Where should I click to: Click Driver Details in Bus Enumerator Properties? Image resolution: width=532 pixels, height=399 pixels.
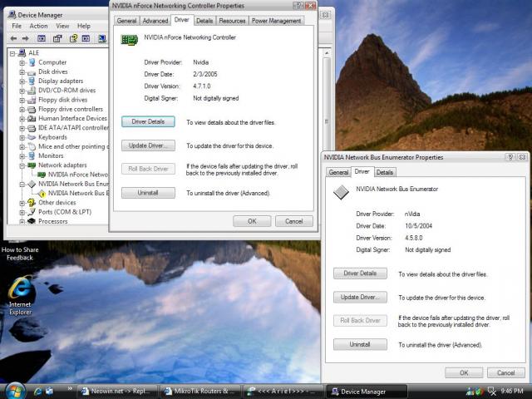click(360, 273)
